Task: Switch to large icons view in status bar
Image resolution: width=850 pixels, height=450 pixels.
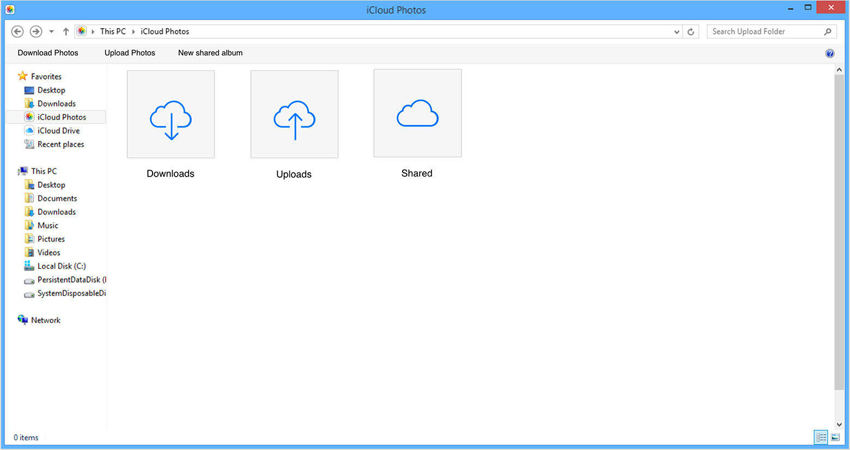Action: point(835,437)
